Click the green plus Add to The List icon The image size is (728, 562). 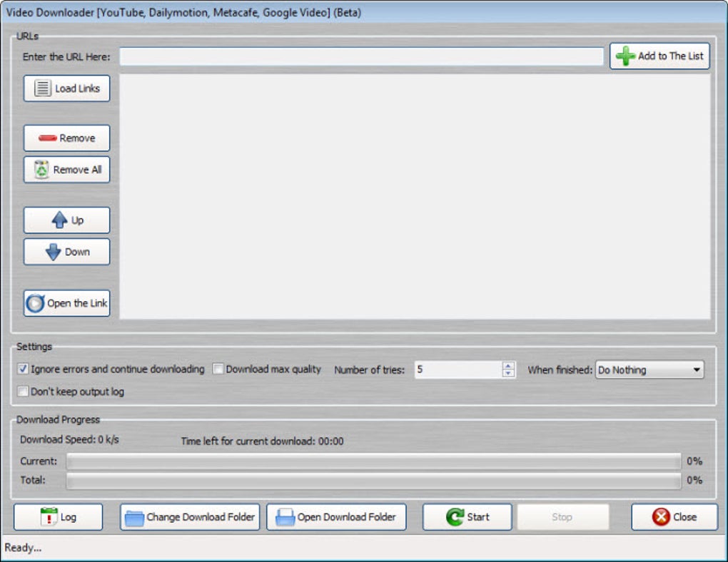coord(625,56)
